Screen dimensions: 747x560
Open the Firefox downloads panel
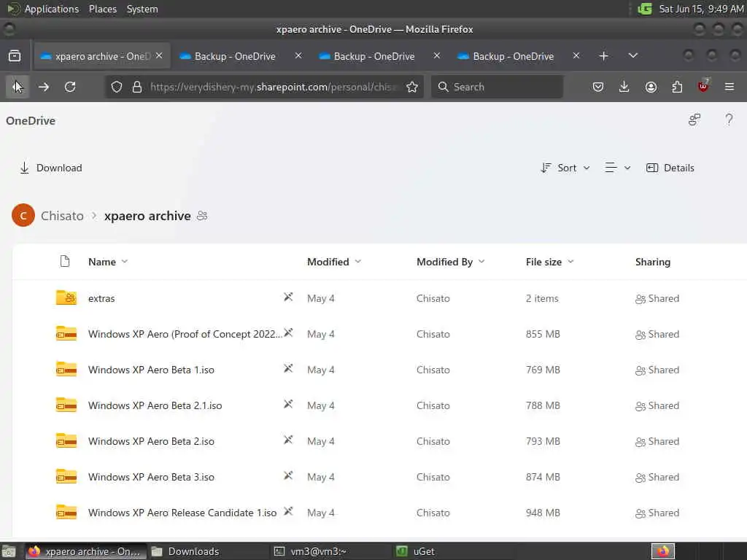point(624,87)
